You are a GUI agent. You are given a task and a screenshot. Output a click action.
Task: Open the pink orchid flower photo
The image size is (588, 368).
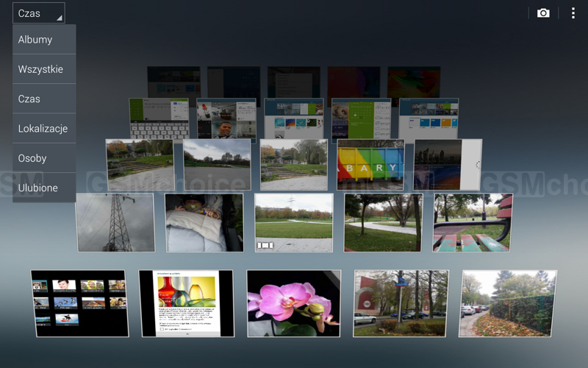point(293,303)
